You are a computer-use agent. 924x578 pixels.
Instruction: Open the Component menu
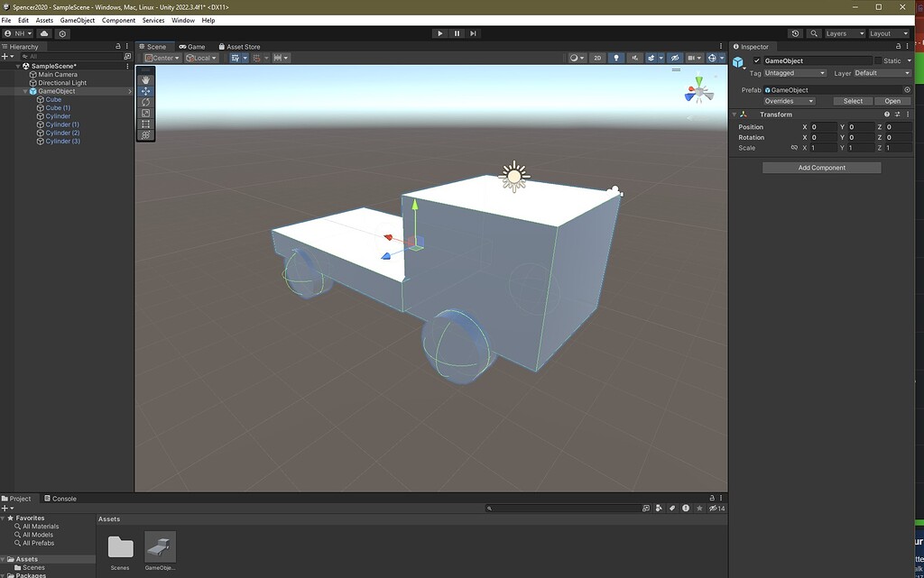coord(118,20)
